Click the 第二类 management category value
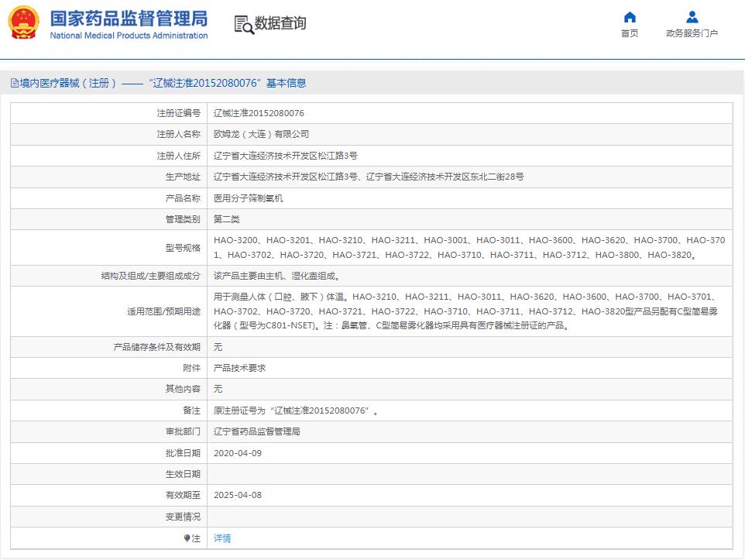745x560 pixels. [x=226, y=219]
